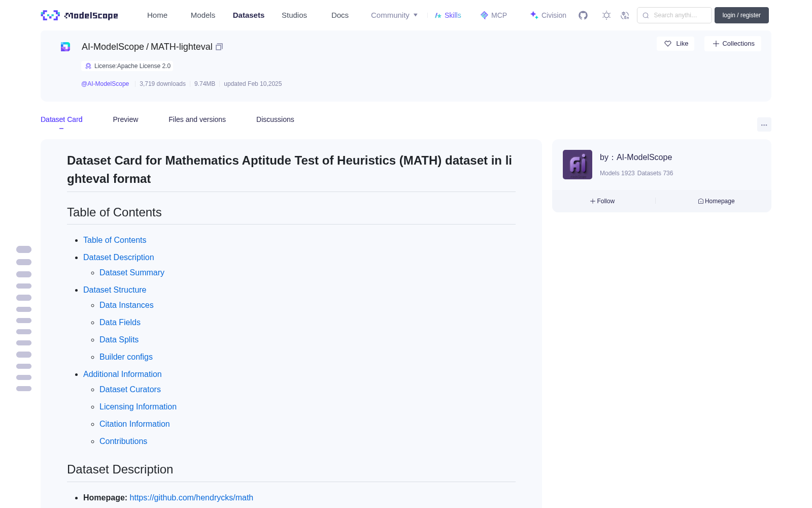Jump to Citation Information link
Screen dimensions: 812x508
pos(134,424)
